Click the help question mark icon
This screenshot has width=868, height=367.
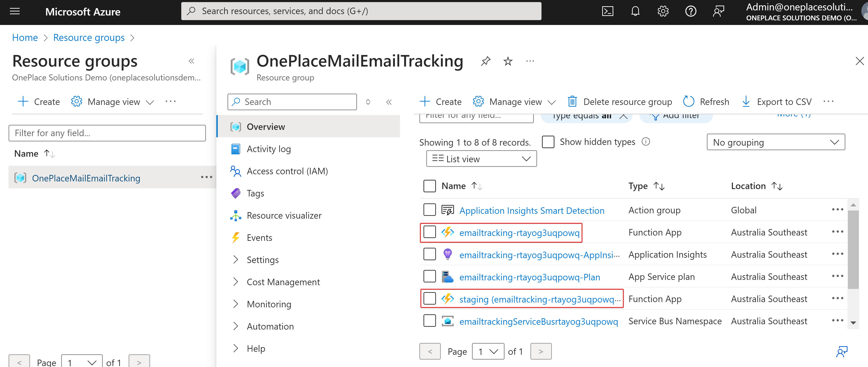coord(690,11)
